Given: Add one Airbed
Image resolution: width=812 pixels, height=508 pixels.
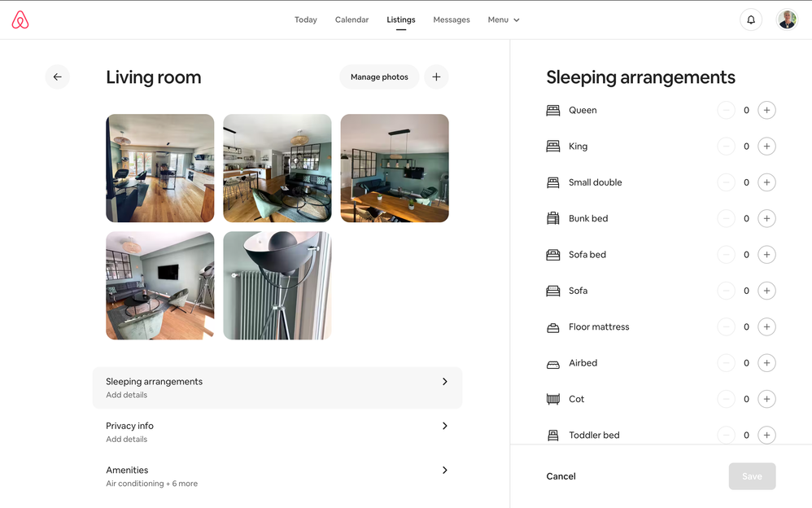Looking at the screenshot, I should coord(766,363).
